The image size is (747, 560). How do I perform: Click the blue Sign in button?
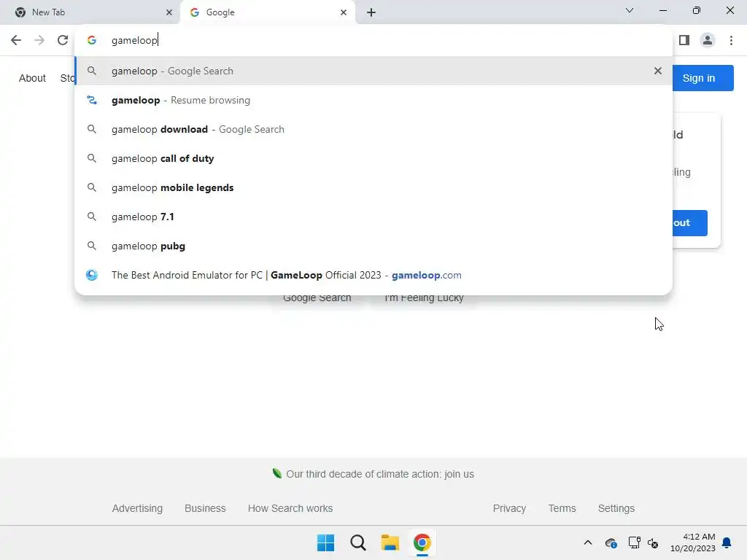click(698, 78)
